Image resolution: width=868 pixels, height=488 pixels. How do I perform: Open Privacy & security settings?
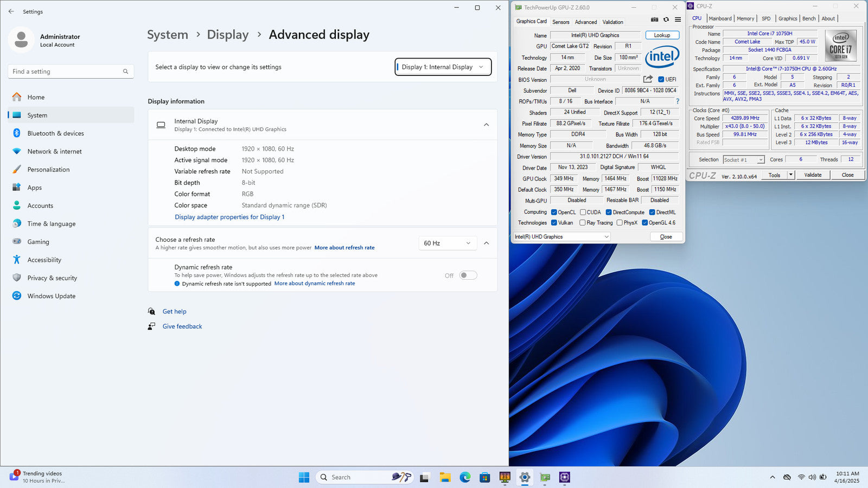coord(71,278)
